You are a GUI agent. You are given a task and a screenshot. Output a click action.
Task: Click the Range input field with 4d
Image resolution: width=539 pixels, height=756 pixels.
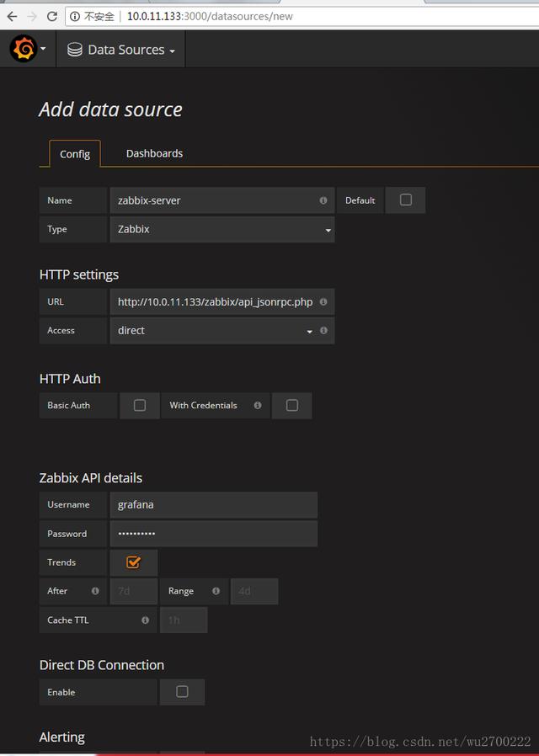click(x=254, y=591)
